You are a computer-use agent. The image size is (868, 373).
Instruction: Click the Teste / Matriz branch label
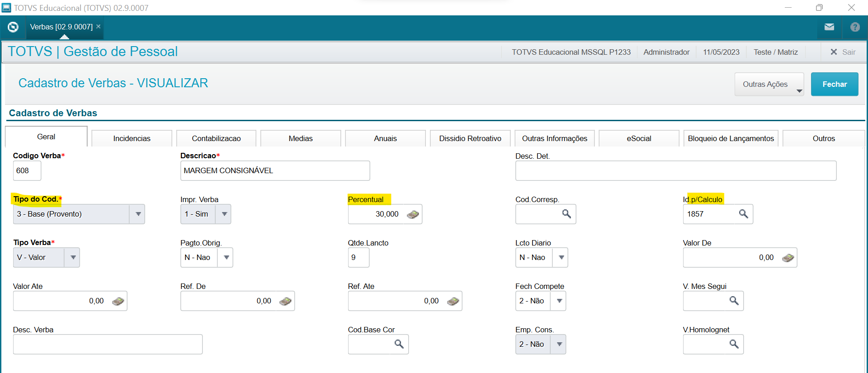pos(775,52)
